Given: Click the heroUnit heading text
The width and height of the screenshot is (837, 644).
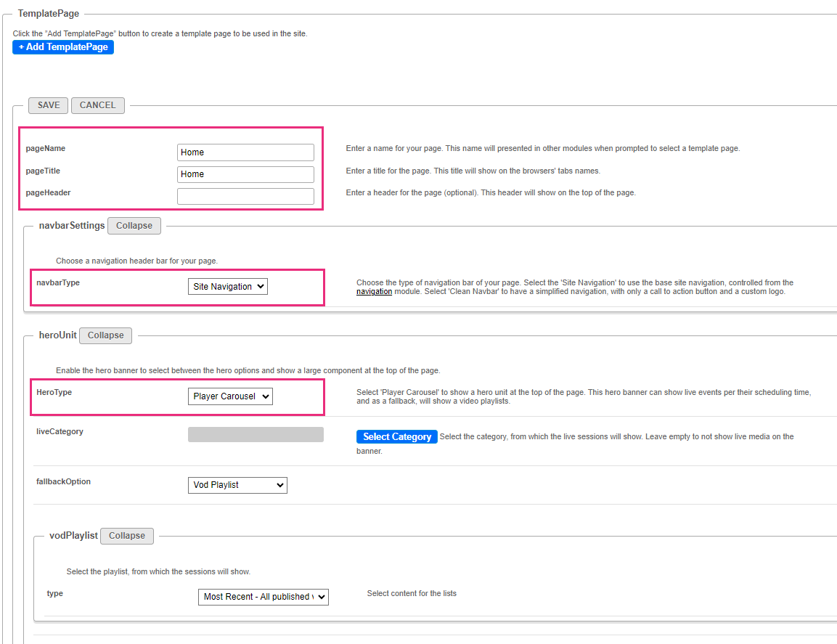Looking at the screenshot, I should [x=57, y=335].
